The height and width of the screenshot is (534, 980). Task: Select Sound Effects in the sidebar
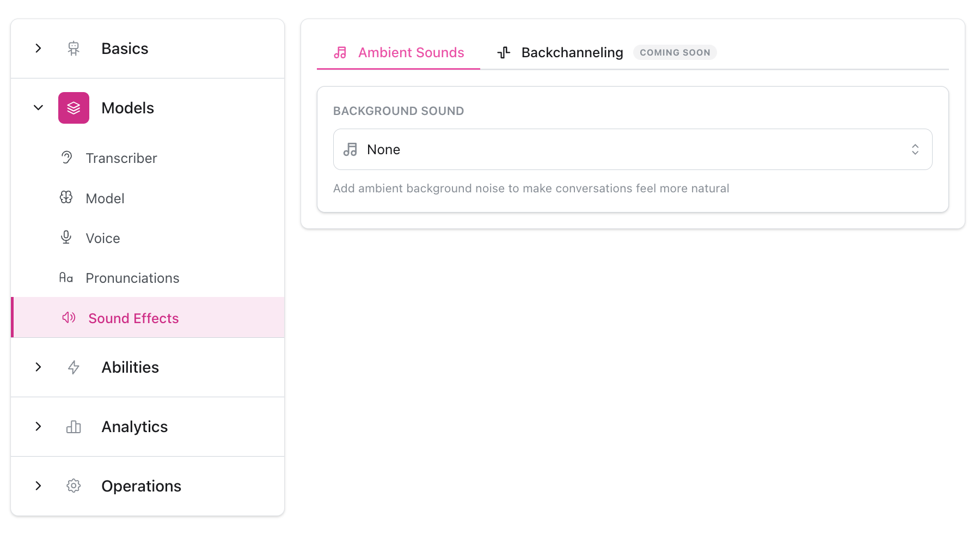[133, 318]
